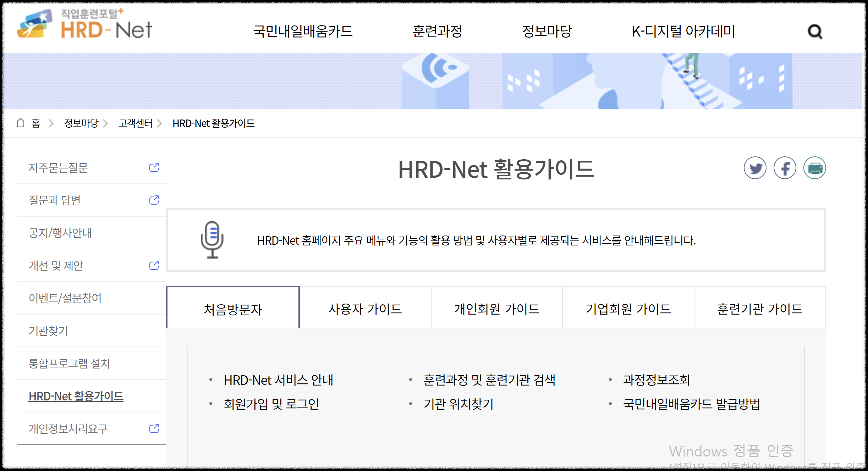
Task: Switch to 훈련기관 가이드 tab
Action: point(760,307)
